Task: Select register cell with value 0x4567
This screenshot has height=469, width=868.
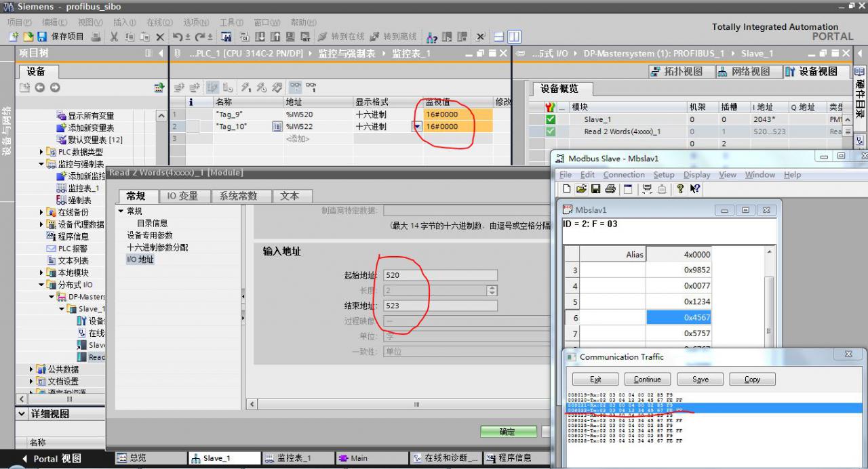Action: click(x=678, y=317)
